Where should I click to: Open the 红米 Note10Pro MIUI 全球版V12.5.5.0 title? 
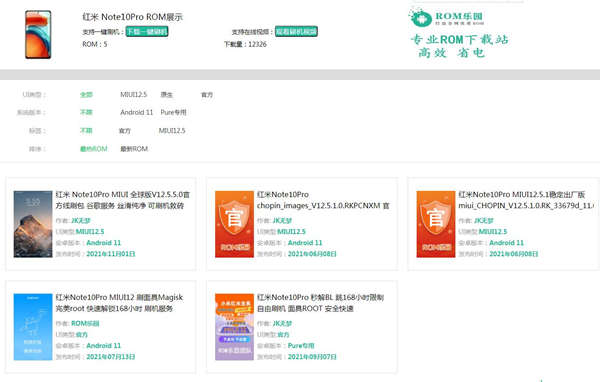pyautogui.click(x=122, y=200)
